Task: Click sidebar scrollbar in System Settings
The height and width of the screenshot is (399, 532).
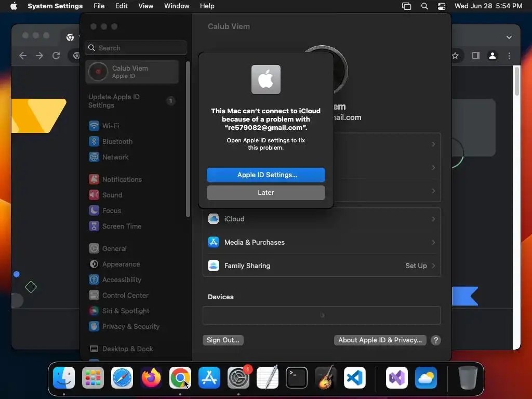Action: [x=188, y=139]
